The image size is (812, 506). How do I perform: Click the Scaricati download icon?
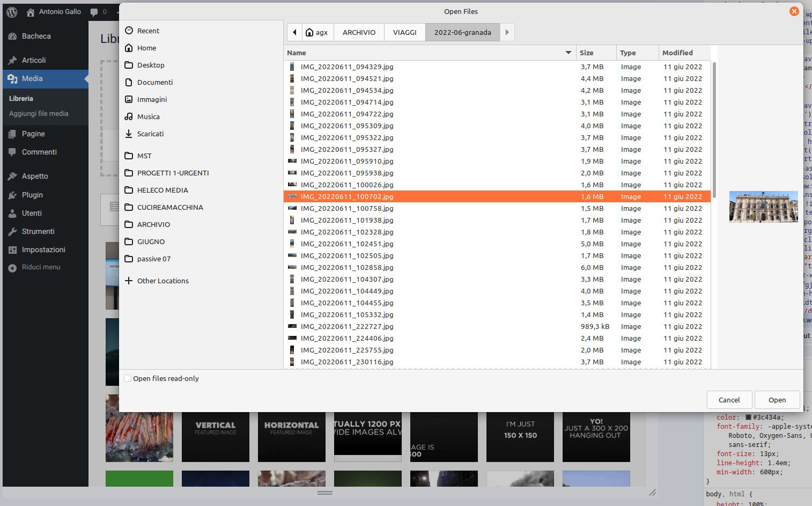pyautogui.click(x=129, y=134)
